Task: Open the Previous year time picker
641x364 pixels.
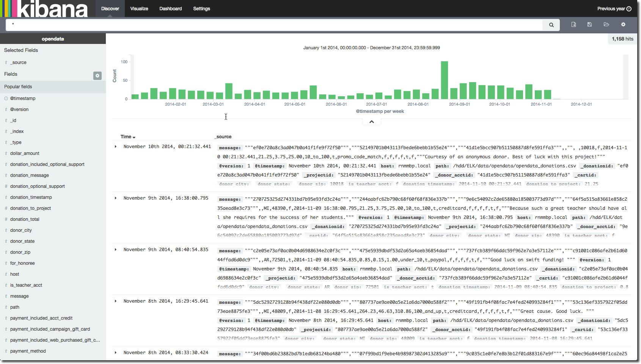Action: (611, 9)
